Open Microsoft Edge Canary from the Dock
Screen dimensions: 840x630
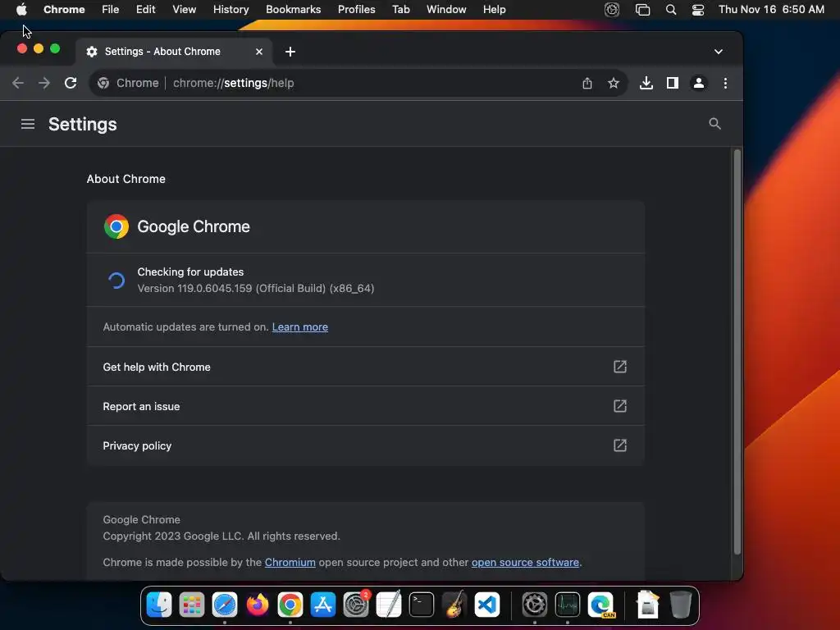pos(600,605)
